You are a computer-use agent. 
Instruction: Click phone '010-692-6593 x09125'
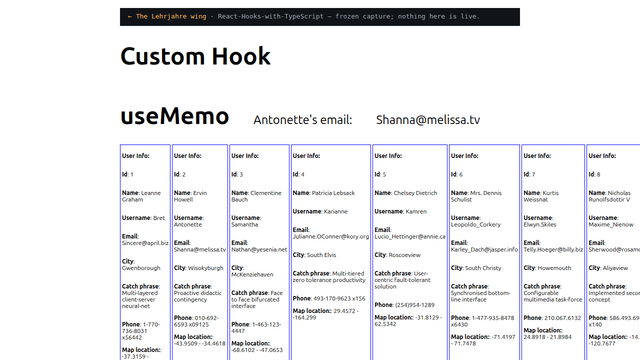tap(196, 321)
